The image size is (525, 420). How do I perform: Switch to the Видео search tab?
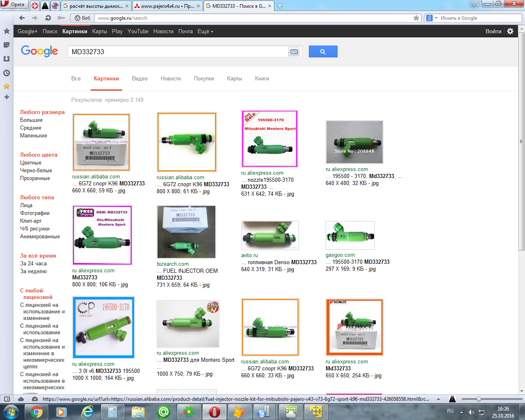click(139, 79)
